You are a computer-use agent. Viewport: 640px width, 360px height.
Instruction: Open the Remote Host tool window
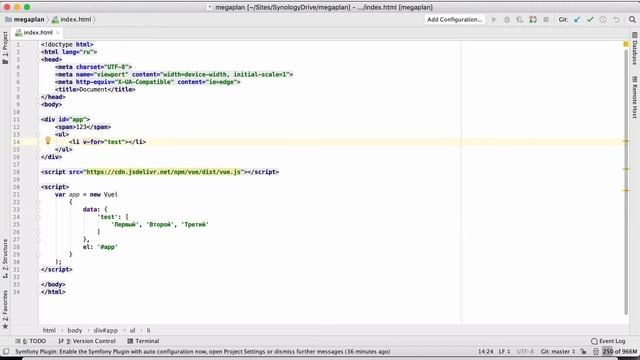(x=635, y=97)
